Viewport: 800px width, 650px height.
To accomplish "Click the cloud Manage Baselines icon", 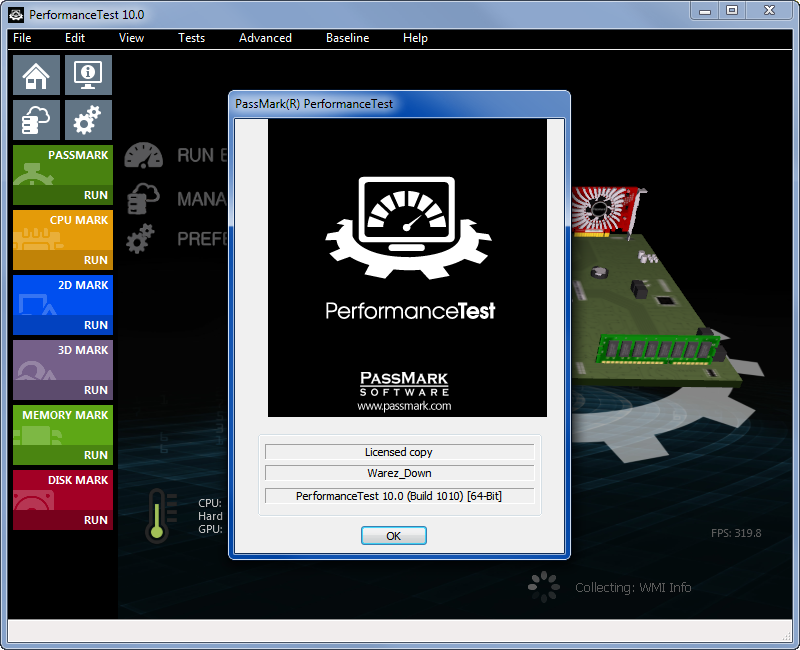I will (143, 198).
